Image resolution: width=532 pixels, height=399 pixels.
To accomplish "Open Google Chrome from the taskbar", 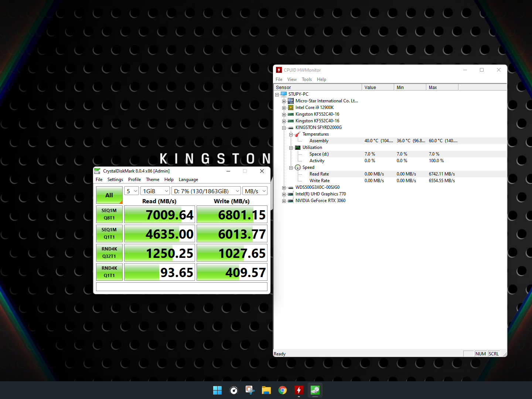I will click(x=283, y=390).
